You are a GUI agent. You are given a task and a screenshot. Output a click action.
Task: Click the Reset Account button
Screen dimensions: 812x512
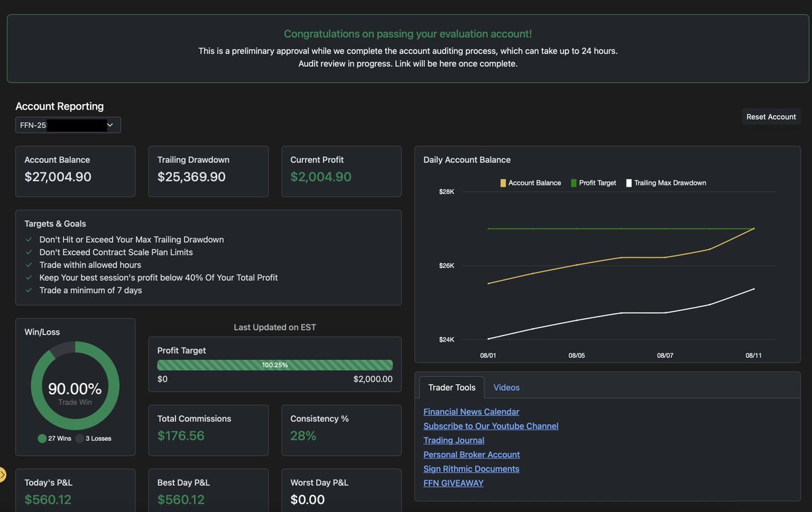click(771, 116)
